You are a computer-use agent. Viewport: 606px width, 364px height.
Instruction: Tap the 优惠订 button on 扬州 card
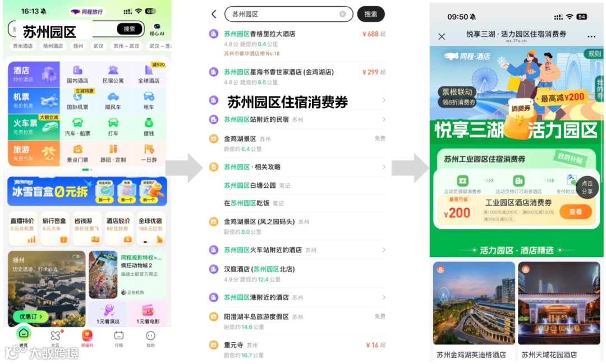coord(31,316)
